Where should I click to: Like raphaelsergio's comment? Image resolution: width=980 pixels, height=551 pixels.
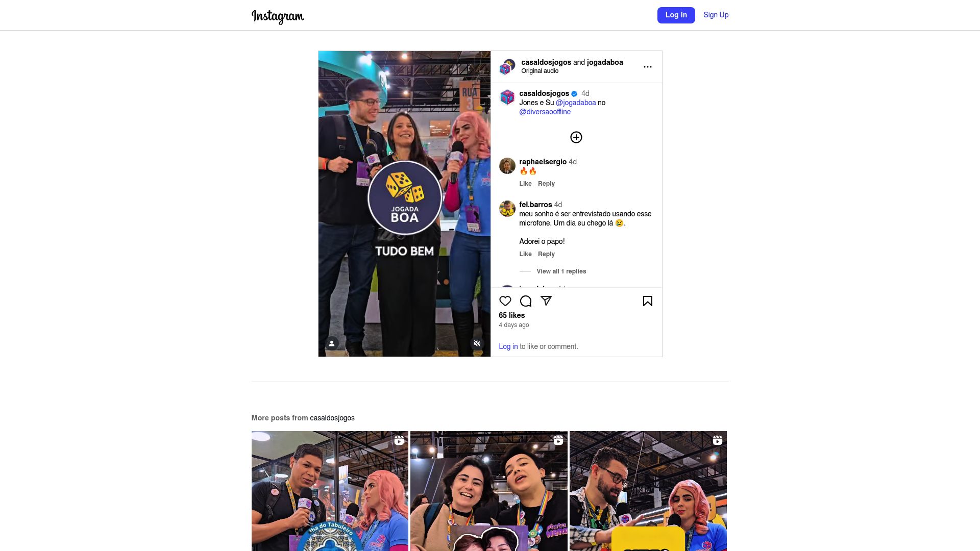(x=525, y=184)
